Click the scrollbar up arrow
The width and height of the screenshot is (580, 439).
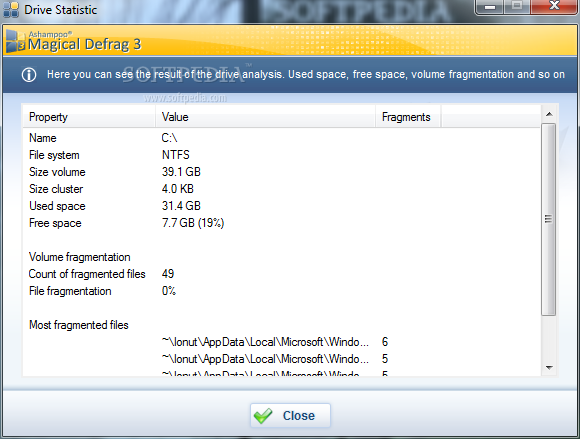[549, 114]
